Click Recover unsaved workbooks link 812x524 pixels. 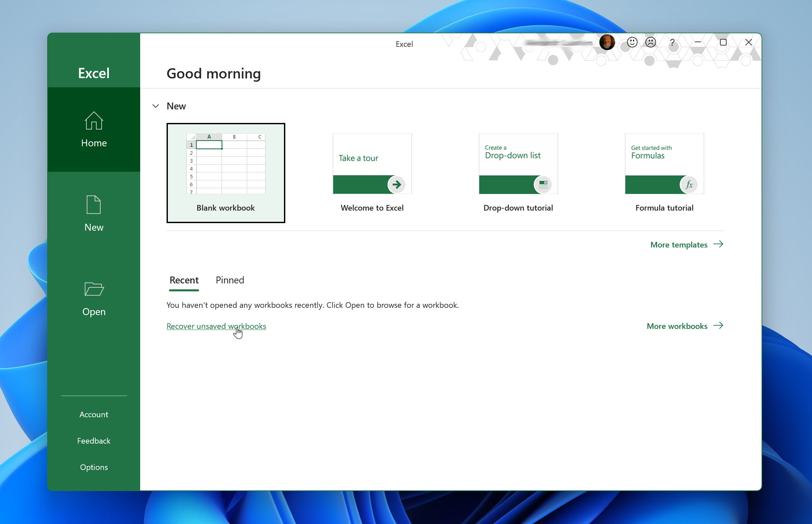(x=216, y=325)
